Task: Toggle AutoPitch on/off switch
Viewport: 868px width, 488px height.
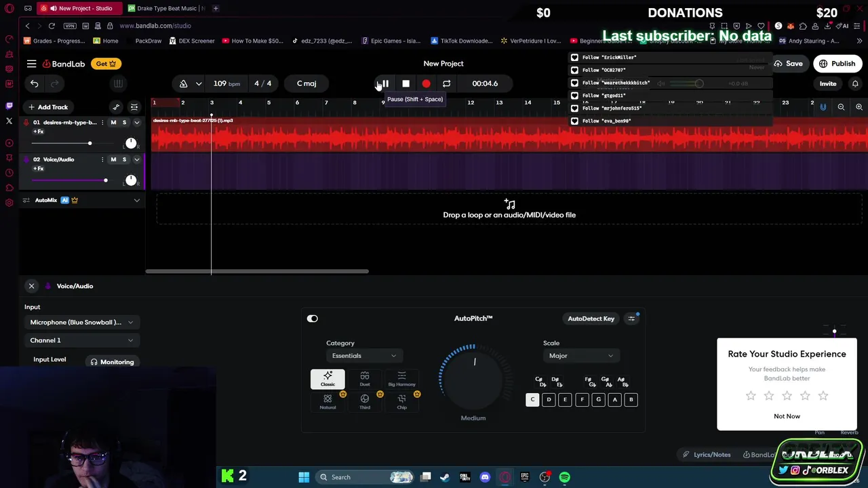Action: coord(313,319)
